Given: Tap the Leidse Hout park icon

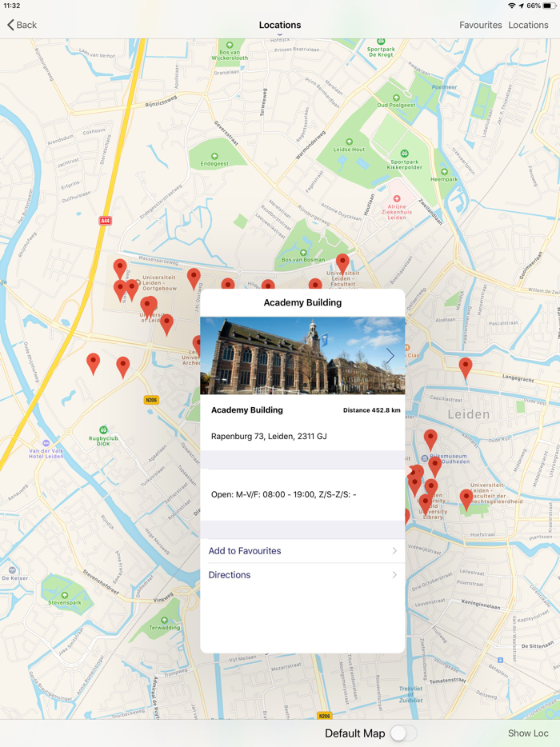Looking at the screenshot, I should click(350, 142).
